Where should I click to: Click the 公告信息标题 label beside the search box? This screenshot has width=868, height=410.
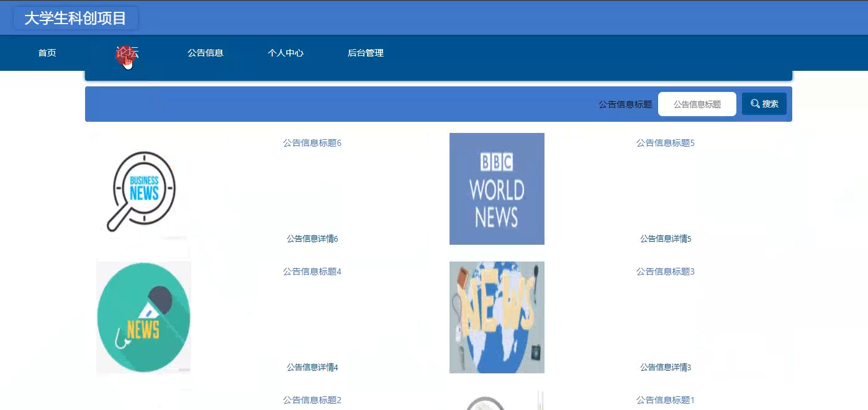click(x=625, y=104)
